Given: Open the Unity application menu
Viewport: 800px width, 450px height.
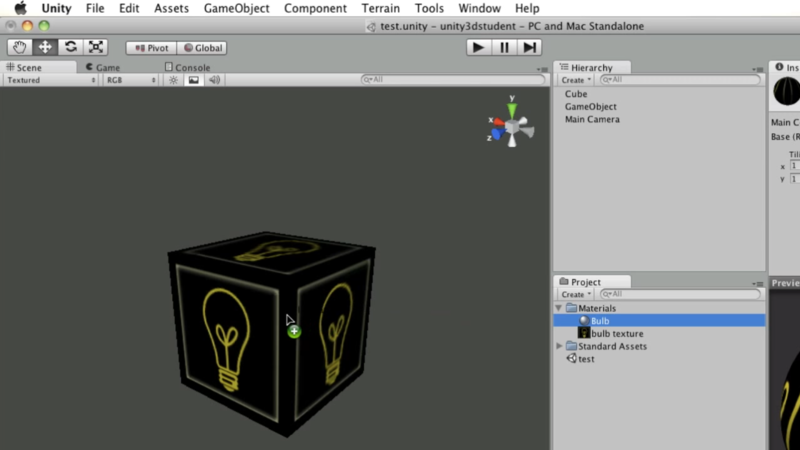Looking at the screenshot, I should pos(56,8).
